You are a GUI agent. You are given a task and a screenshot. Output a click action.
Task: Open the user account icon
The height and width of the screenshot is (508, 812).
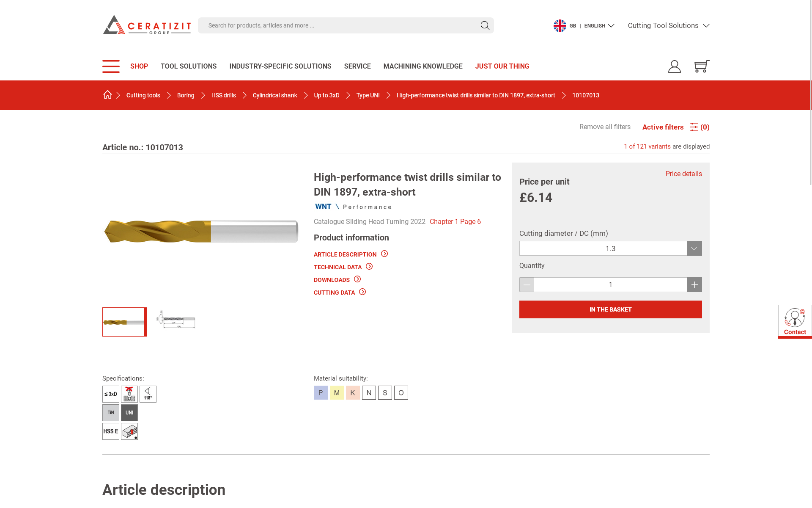coord(675,66)
